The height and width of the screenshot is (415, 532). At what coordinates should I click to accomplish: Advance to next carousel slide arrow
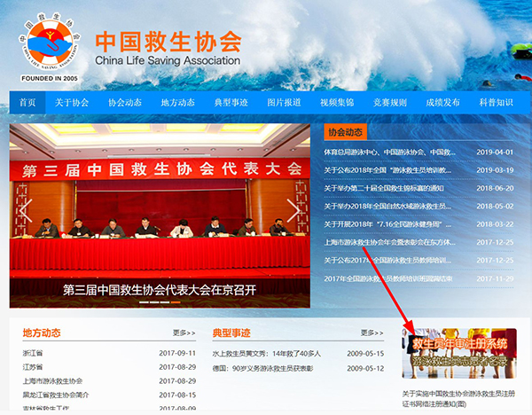[293, 211]
